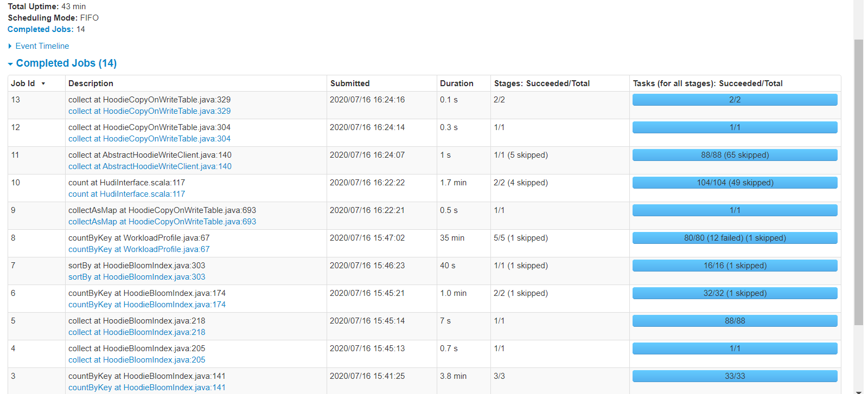Open link countByKey at HoodieBloomIndex.java:141
The image size is (868, 394).
[x=147, y=387]
